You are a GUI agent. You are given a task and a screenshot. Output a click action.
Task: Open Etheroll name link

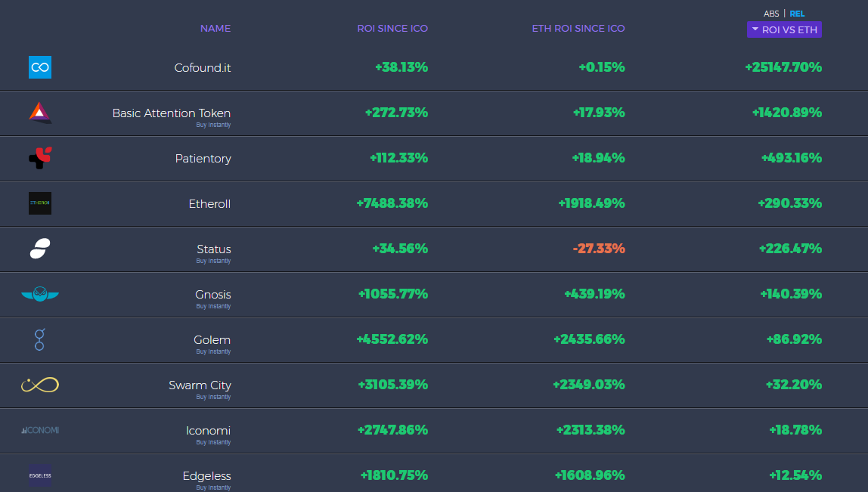(209, 203)
